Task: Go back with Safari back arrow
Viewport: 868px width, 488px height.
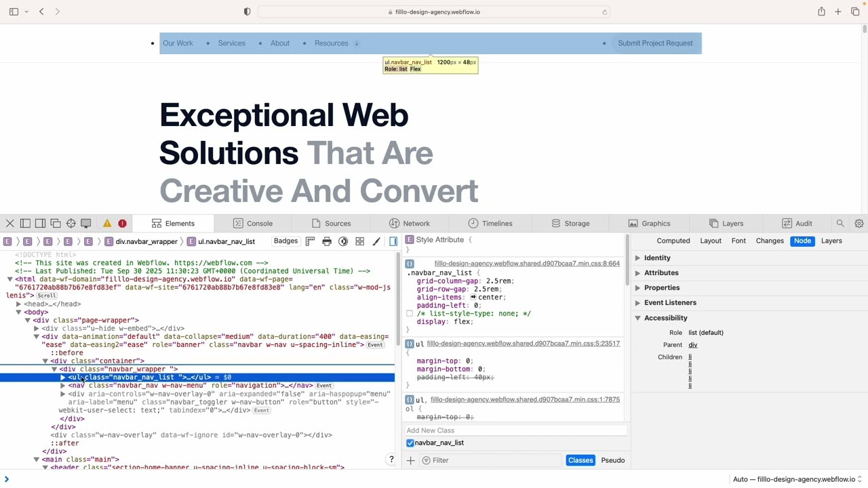Action: tap(41, 12)
